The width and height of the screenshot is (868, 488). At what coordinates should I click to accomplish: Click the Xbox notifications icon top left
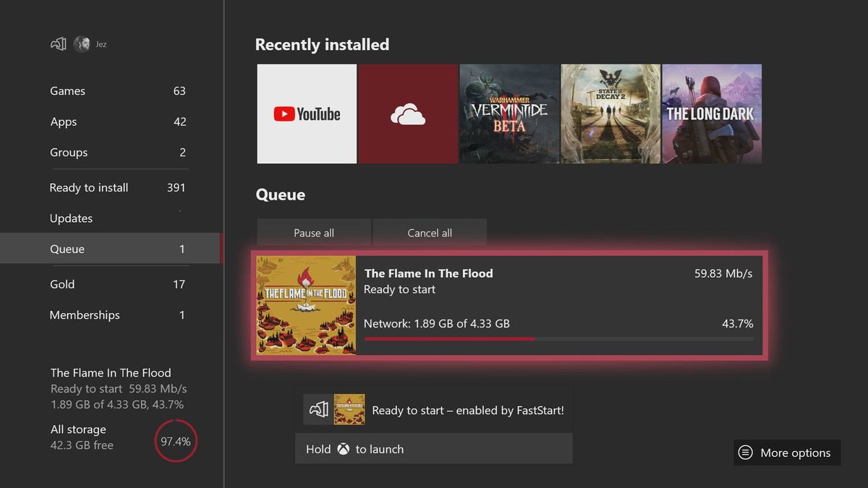pos(57,43)
